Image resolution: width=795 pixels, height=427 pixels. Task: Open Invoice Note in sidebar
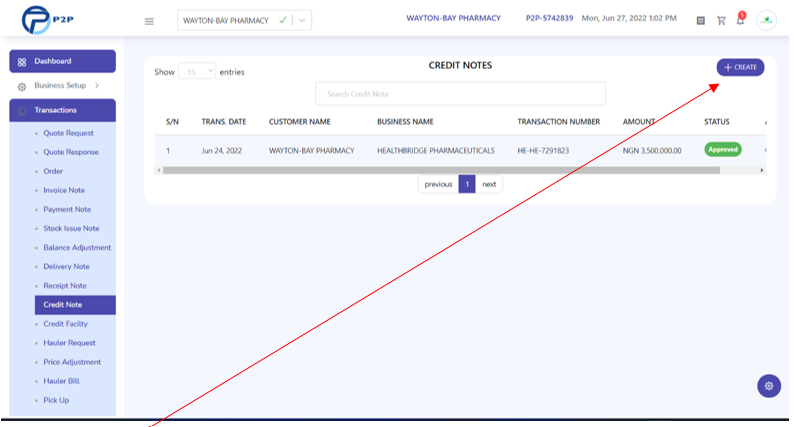(64, 190)
